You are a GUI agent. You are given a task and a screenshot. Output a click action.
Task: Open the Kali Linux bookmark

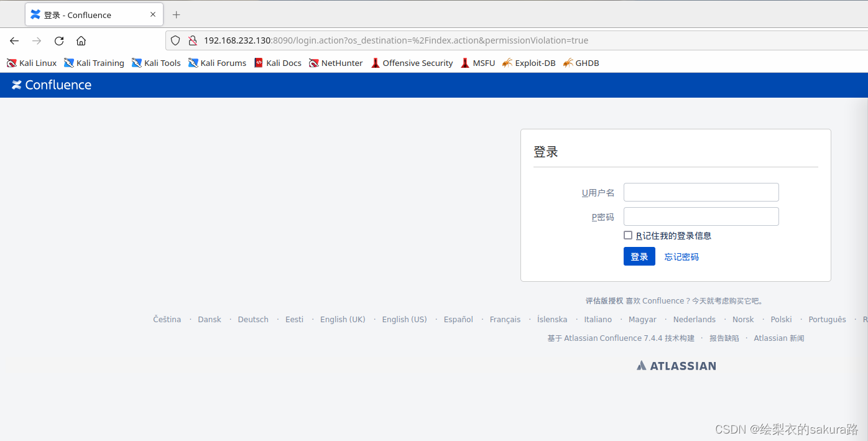point(32,63)
